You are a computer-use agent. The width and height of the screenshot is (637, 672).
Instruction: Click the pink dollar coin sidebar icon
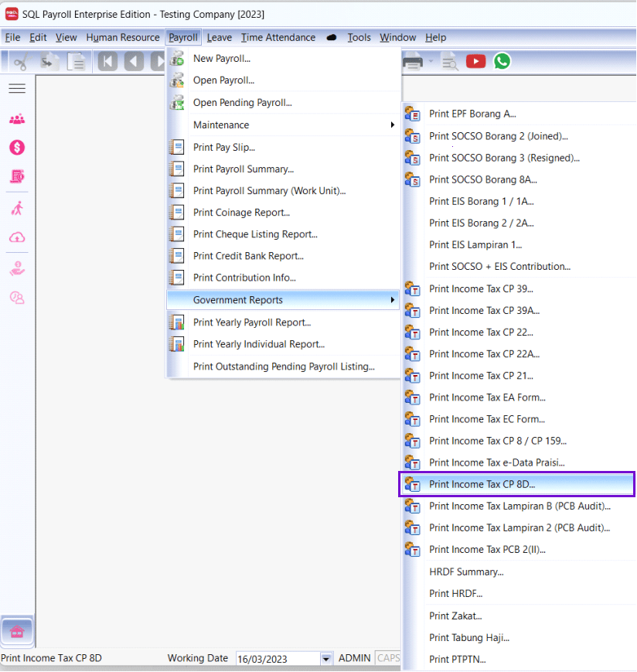click(17, 148)
